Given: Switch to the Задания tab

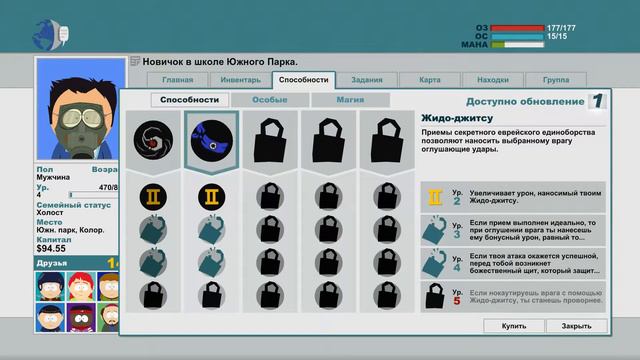Looking at the screenshot, I should click(x=367, y=80).
